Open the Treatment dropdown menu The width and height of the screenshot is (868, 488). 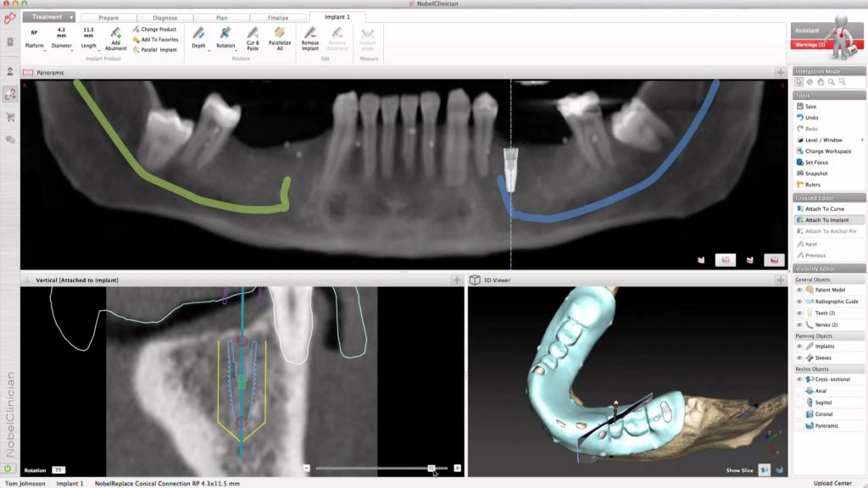click(x=53, y=17)
